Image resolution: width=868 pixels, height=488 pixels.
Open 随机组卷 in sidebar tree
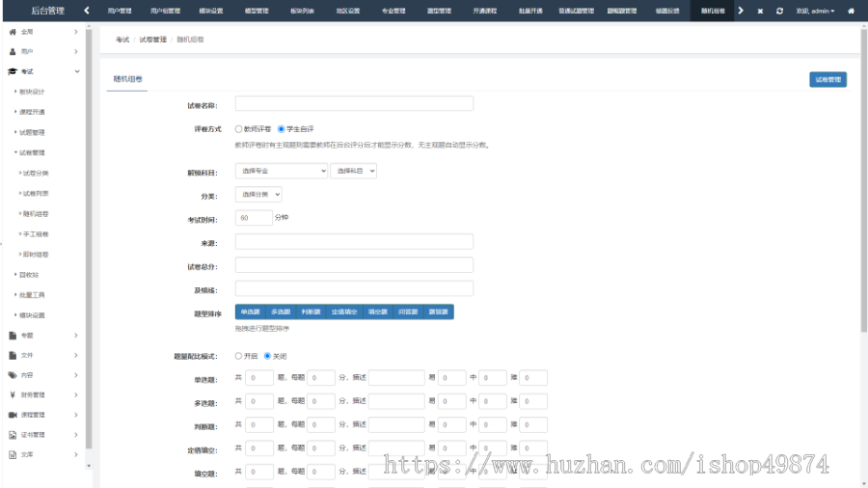tap(36, 213)
